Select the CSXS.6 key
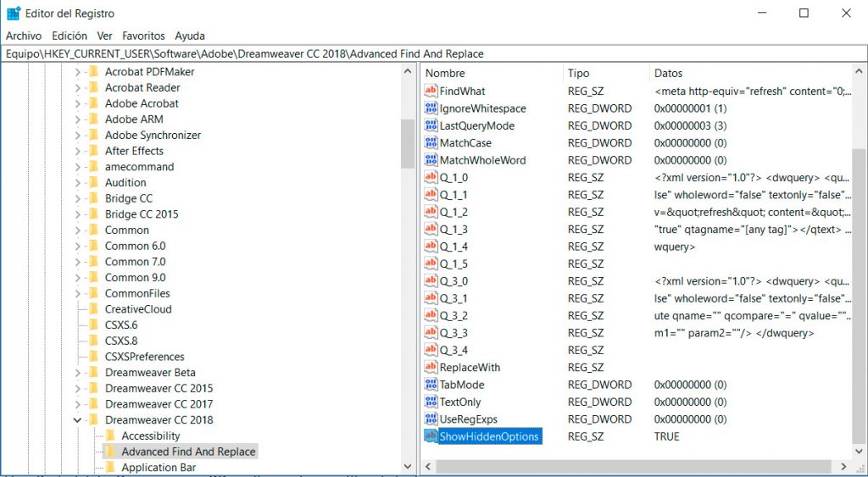The image size is (868, 477). click(x=121, y=324)
